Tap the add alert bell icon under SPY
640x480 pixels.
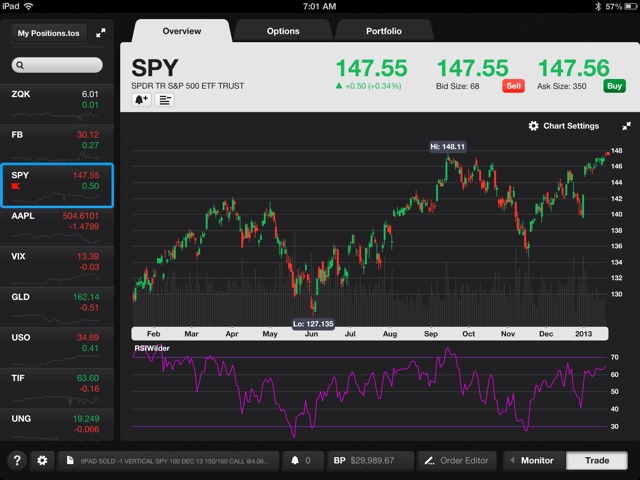(x=141, y=100)
